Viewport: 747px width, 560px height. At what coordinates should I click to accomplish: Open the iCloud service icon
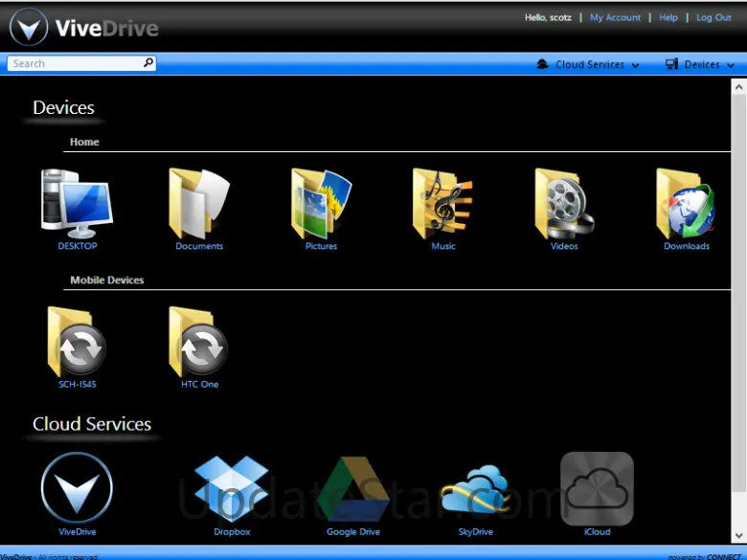[597, 488]
